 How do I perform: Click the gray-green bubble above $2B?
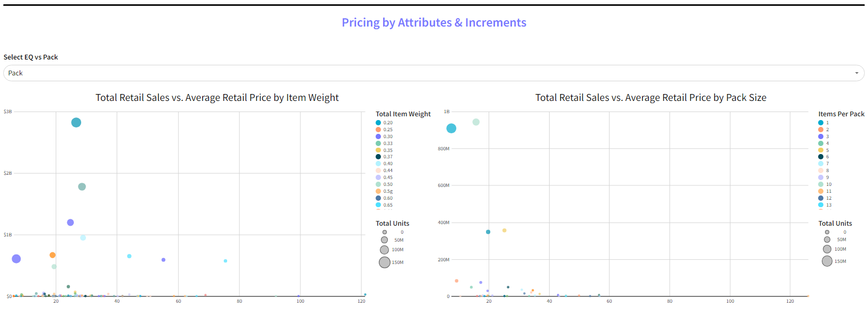click(82, 187)
